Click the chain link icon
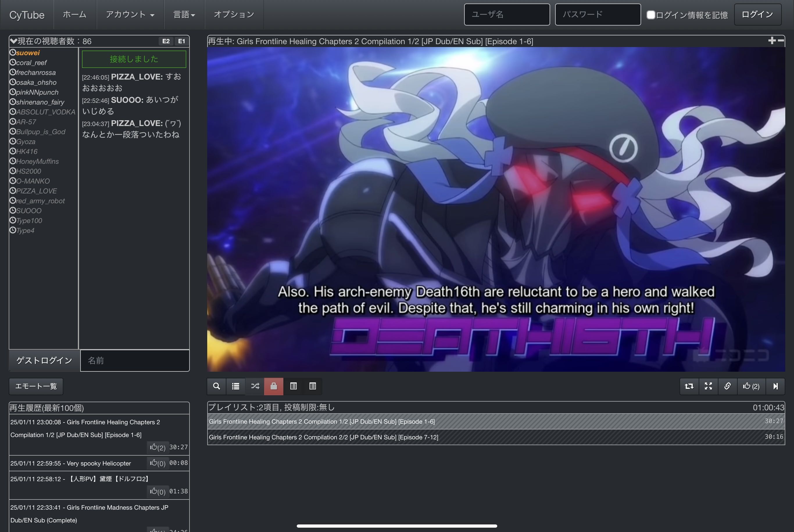 click(727, 386)
